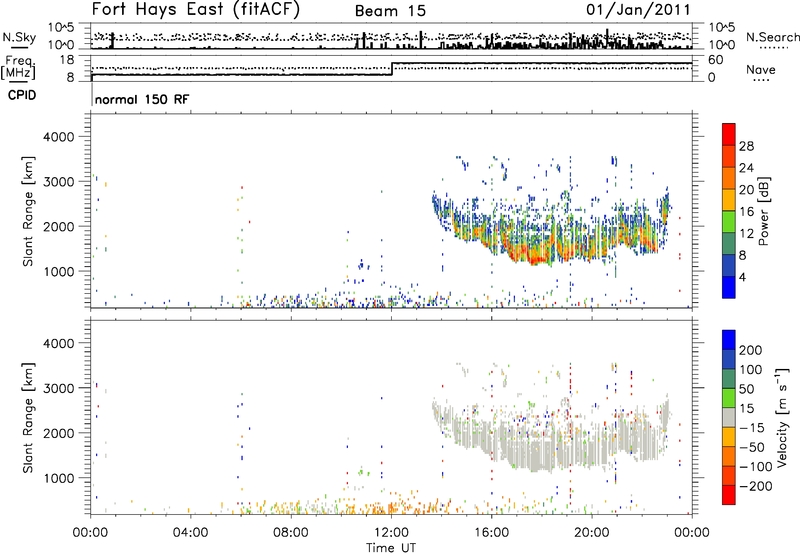Select the 'Freq. [MHz]' axis label
The width and height of the screenshot is (800, 554).
18,68
